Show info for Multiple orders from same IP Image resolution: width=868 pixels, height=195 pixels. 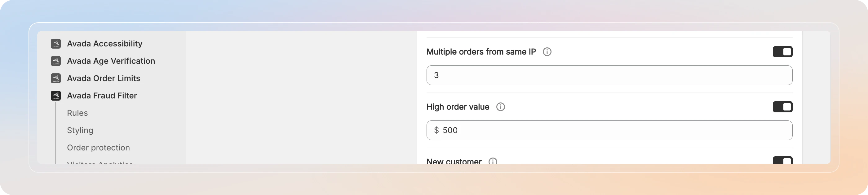(547, 52)
